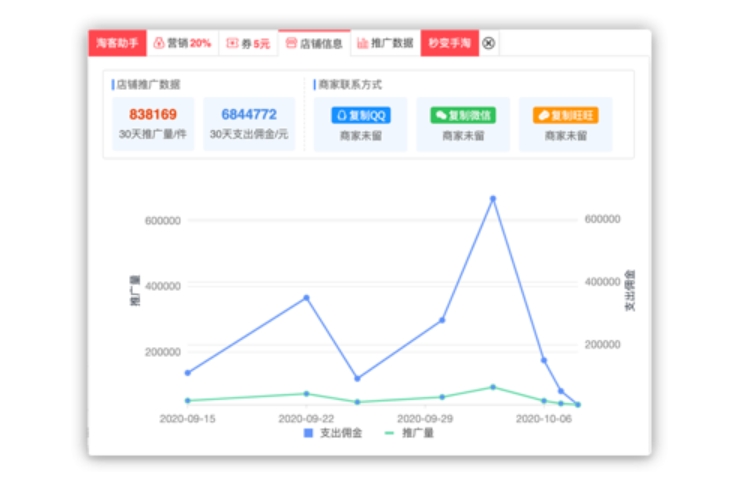Open the 淘客助手 tab
The image size is (741, 502).
point(117,43)
